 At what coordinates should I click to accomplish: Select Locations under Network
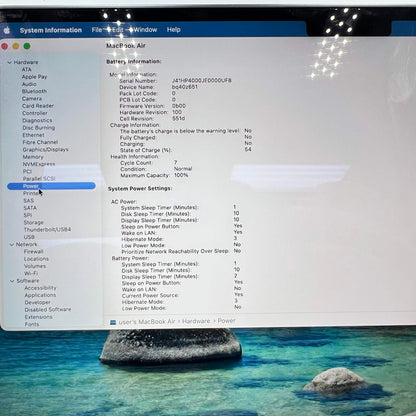point(36,259)
